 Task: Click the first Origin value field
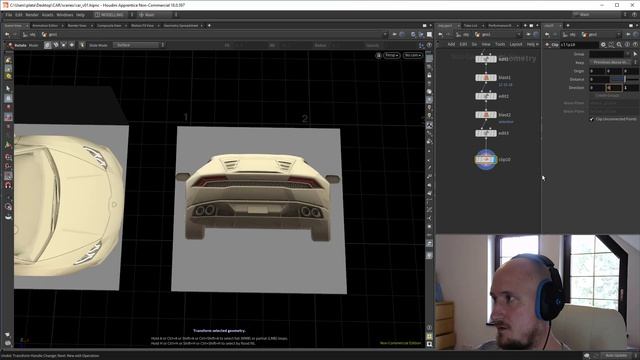pos(597,71)
